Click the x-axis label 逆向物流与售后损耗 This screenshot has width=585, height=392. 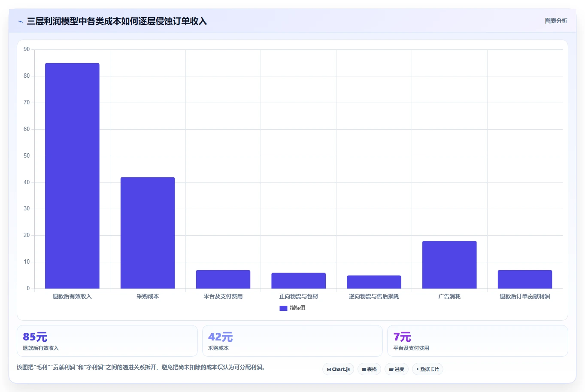click(x=374, y=296)
